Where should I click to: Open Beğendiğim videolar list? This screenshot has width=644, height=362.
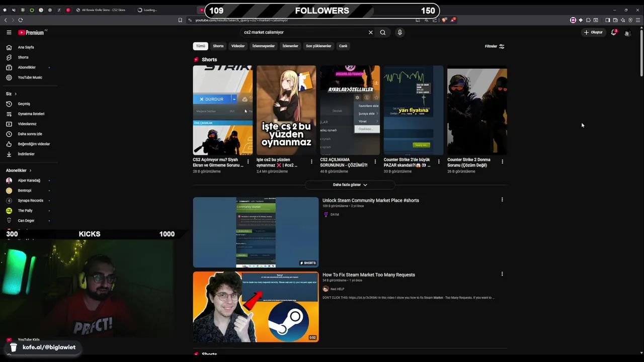click(x=34, y=144)
